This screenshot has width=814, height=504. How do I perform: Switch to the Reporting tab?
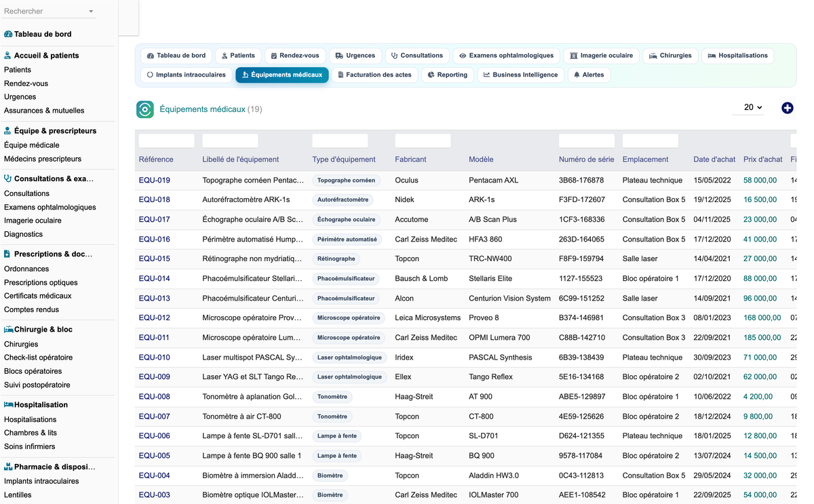448,75
